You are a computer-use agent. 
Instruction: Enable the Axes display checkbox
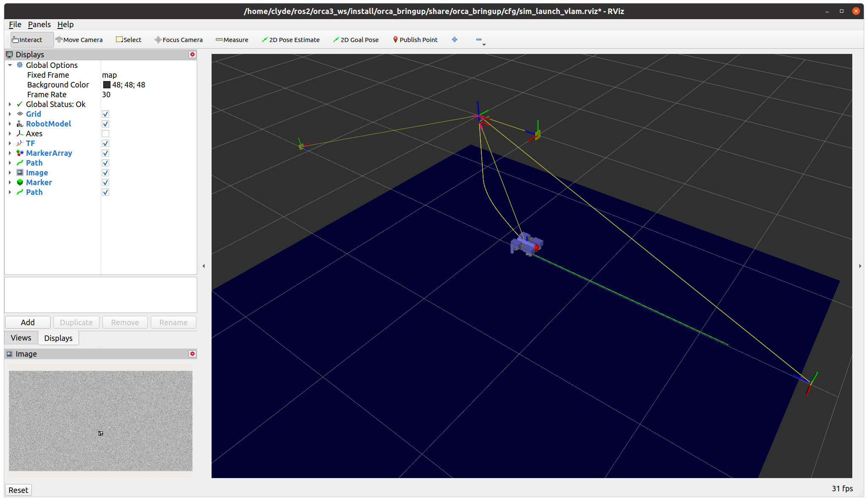click(x=106, y=134)
